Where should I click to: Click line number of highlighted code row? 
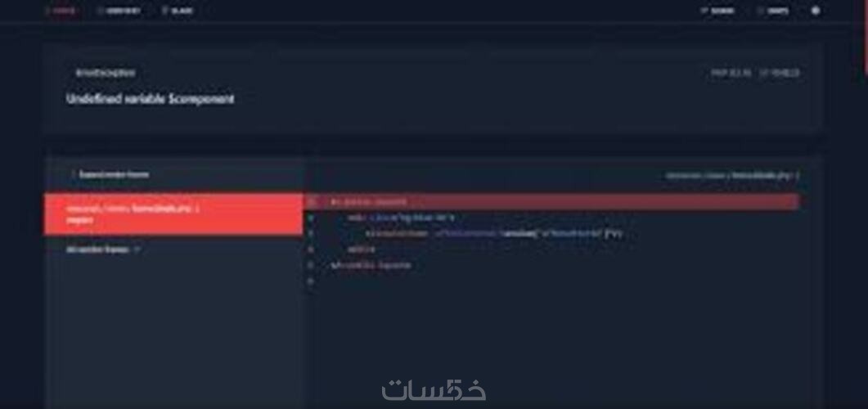(311, 201)
